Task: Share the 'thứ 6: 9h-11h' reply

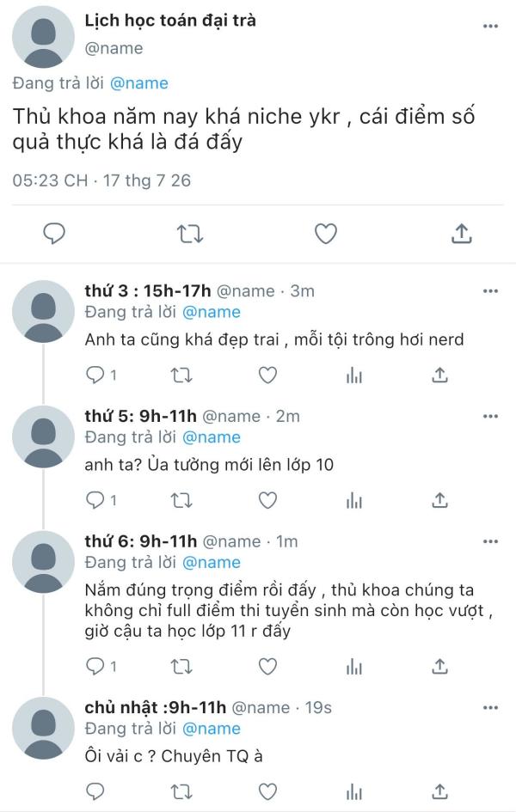Action: [x=439, y=666]
